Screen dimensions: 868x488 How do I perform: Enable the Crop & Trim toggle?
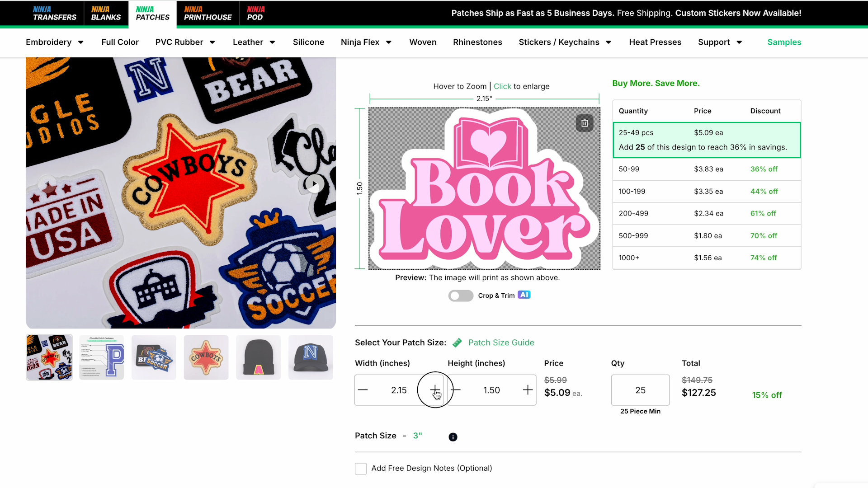(x=461, y=296)
